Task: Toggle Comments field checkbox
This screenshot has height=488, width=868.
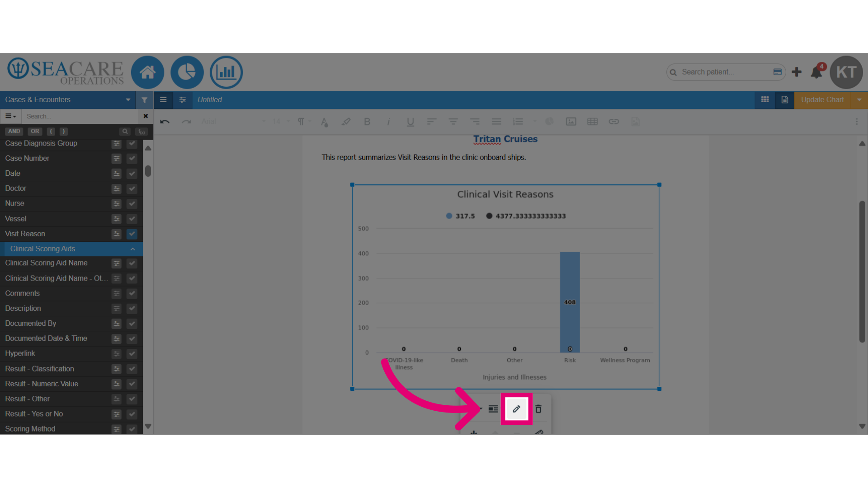Action: 132,294
